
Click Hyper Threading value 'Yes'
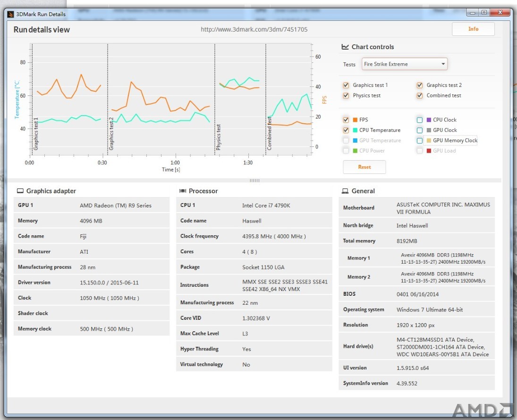pos(246,349)
